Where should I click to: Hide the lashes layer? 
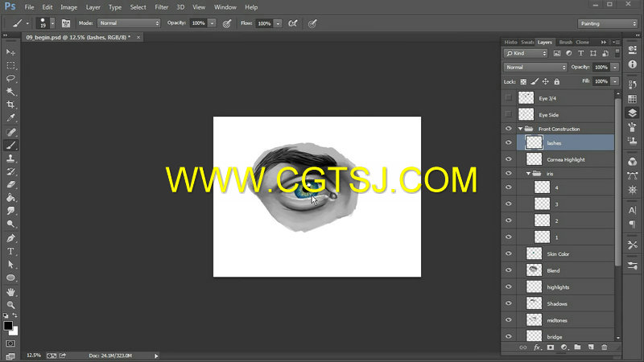pos(509,143)
